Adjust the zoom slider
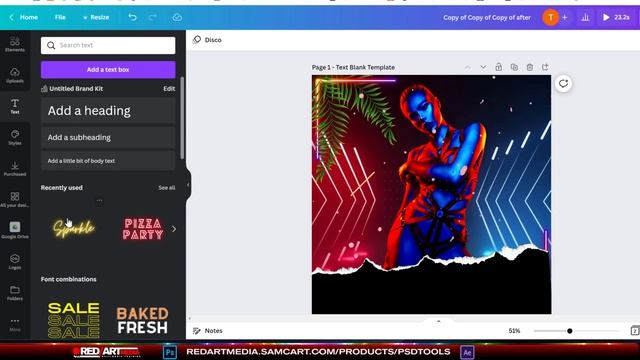This screenshot has height=360, width=640. click(x=569, y=331)
